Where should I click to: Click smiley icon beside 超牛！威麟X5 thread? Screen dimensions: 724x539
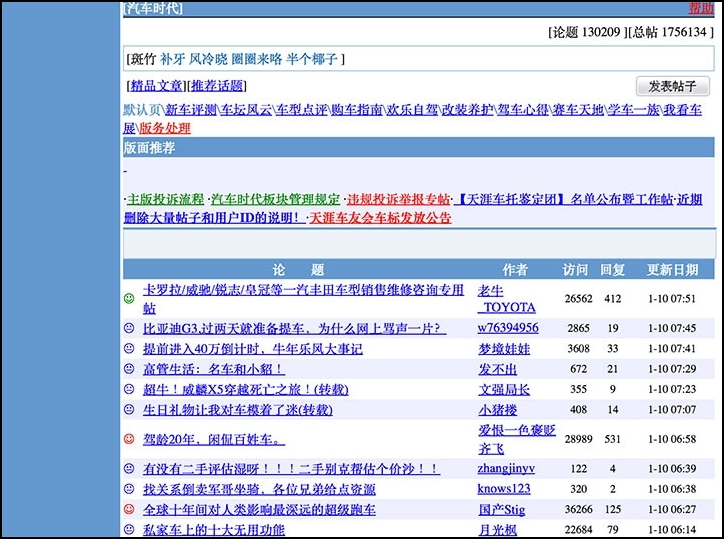point(129,389)
